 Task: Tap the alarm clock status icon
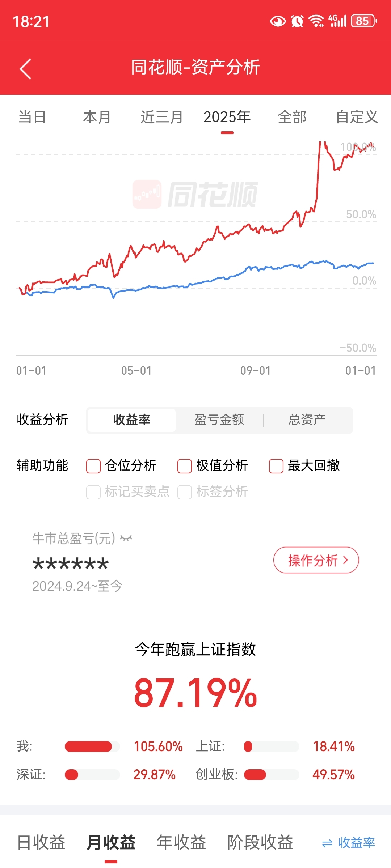point(297,21)
